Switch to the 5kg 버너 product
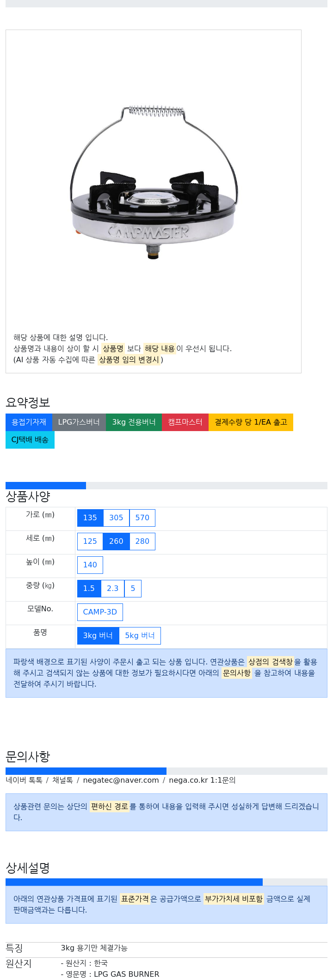Image resolution: width=333 pixels, height=980 pixels. [140, 636]
